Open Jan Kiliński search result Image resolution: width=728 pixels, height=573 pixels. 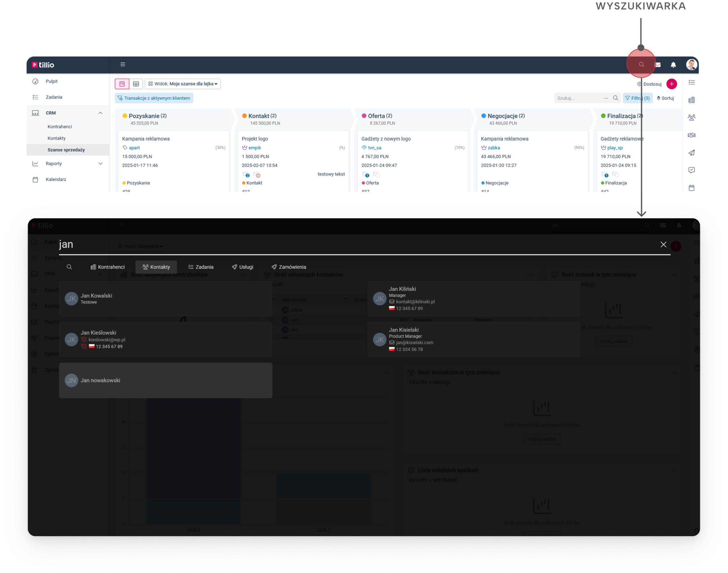pyautogui.click(x=474, y=298)
